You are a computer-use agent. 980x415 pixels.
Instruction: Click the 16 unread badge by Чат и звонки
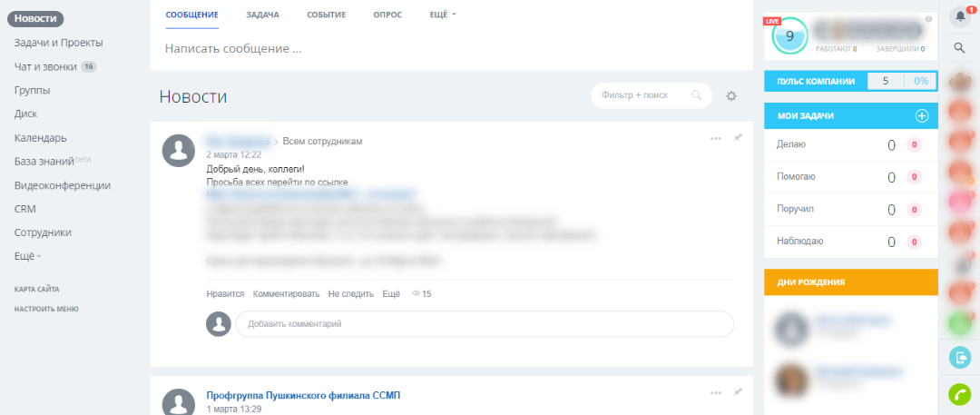(89, 66)
